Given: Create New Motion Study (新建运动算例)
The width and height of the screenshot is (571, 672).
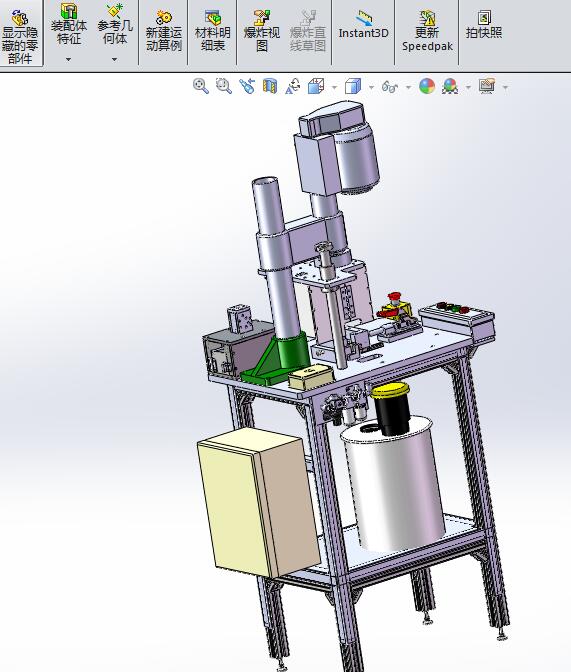Looking at the screenshot, I should click(164, 32).
